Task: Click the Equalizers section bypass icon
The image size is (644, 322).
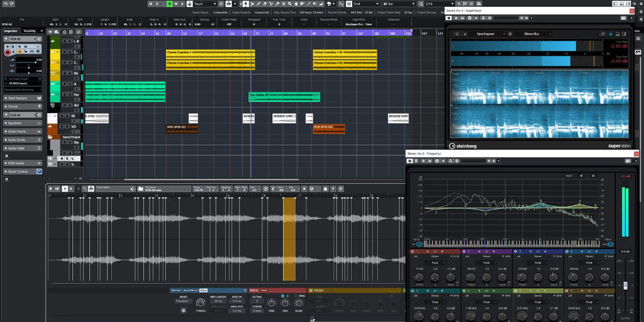Action: coord(39,123)
